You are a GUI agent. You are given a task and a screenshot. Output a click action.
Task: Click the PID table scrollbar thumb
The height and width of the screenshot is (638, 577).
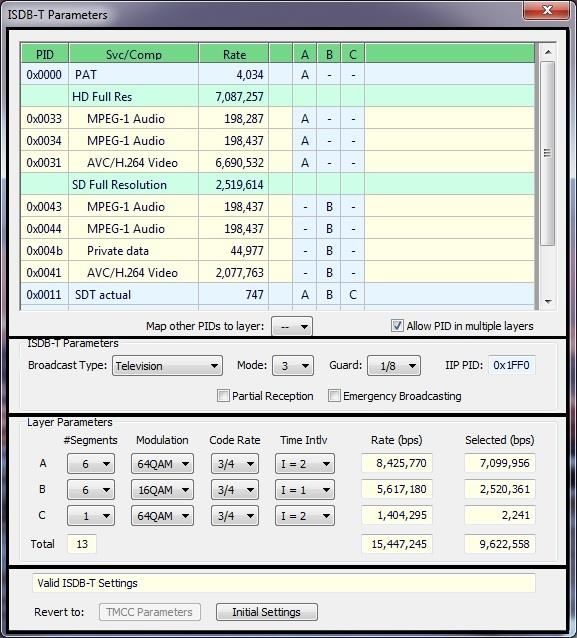pyautogui.click(x=548, y=153)
